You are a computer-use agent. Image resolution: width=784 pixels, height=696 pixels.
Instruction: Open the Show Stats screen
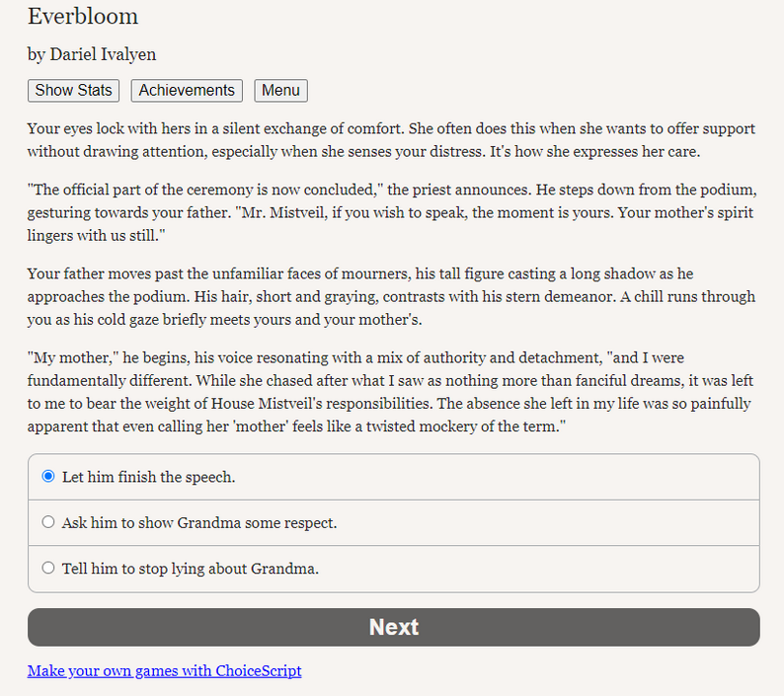[x=73, y=91]
